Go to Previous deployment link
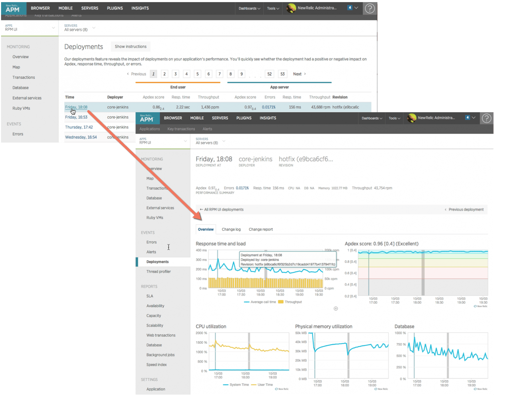 464,209
